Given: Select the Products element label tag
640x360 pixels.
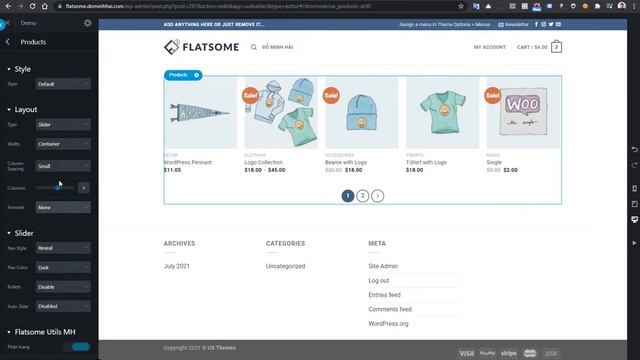Looking at the screenshot, I should click(x=178, y=75).
